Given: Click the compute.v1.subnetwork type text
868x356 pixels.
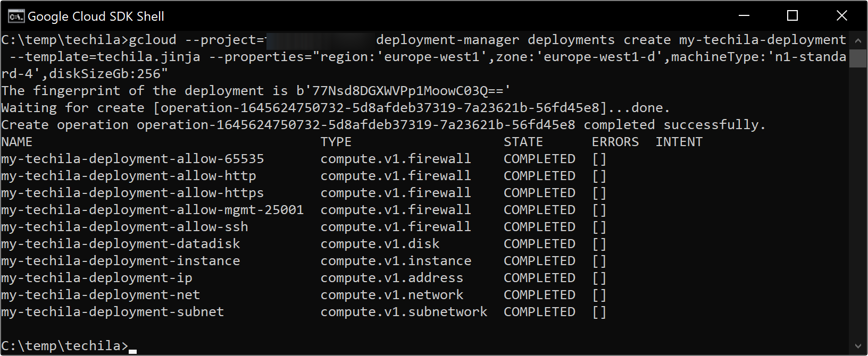Looking at the screenshot, I should [404, 312].
